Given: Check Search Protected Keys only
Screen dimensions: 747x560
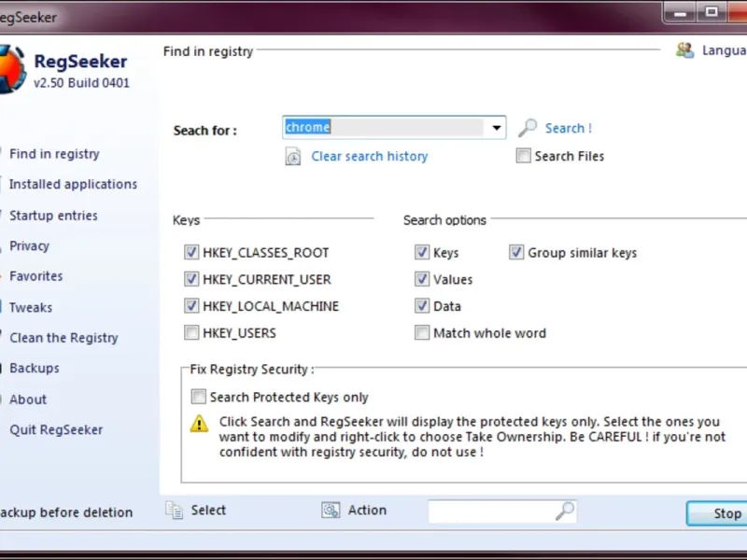Looking at the screenshot, I should 198,396.
